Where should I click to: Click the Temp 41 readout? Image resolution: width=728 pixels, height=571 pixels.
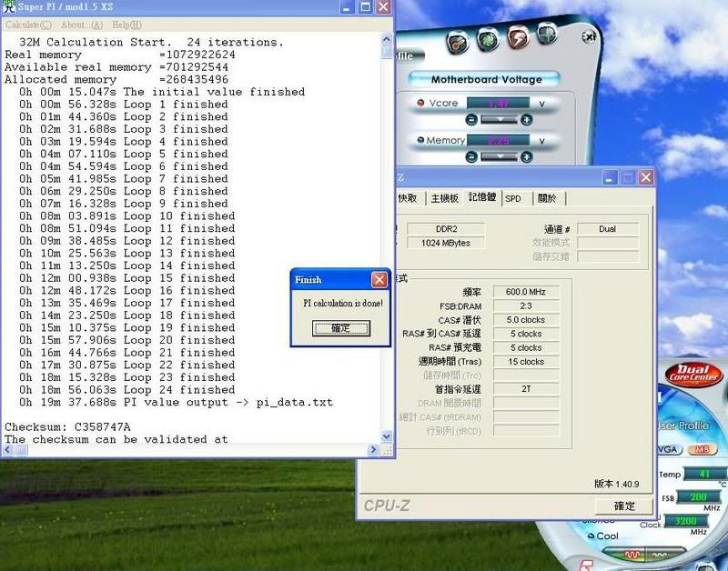coord(704,474)
